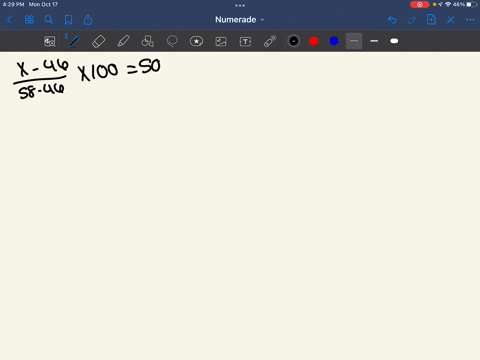Select the Highlighter tool
The width and height of the screenshot is (480, 360).
123,41
